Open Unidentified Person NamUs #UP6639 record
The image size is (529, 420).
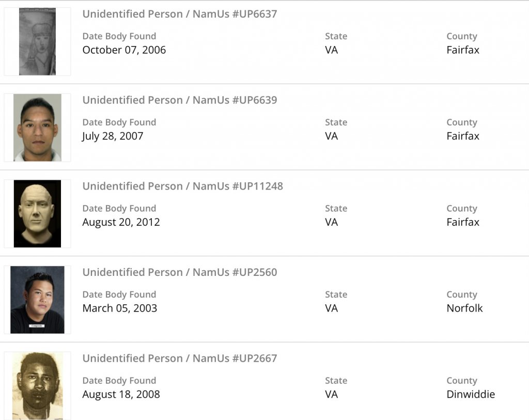pyautogui.click(x=180, y=100)
